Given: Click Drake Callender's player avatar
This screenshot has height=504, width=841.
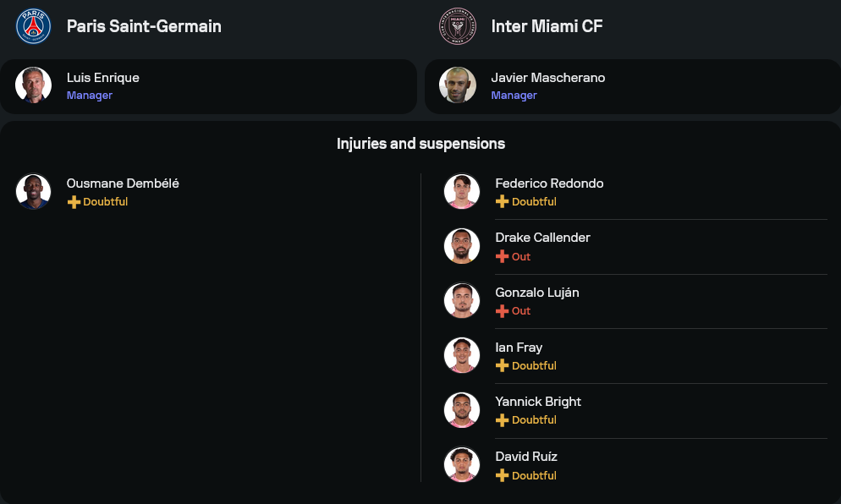Looking at the screenshot, I should 462,246.
